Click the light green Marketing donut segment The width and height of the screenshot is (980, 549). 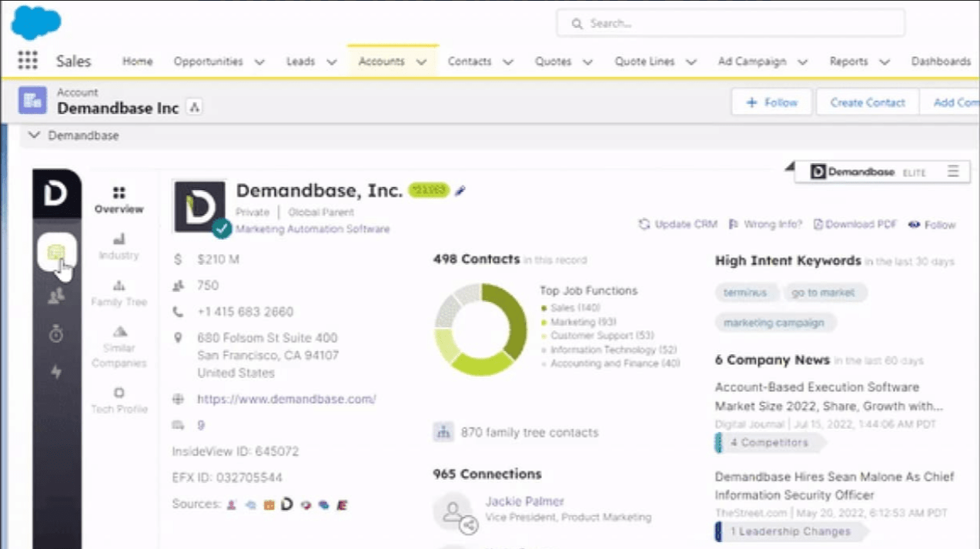coord(481,363)
